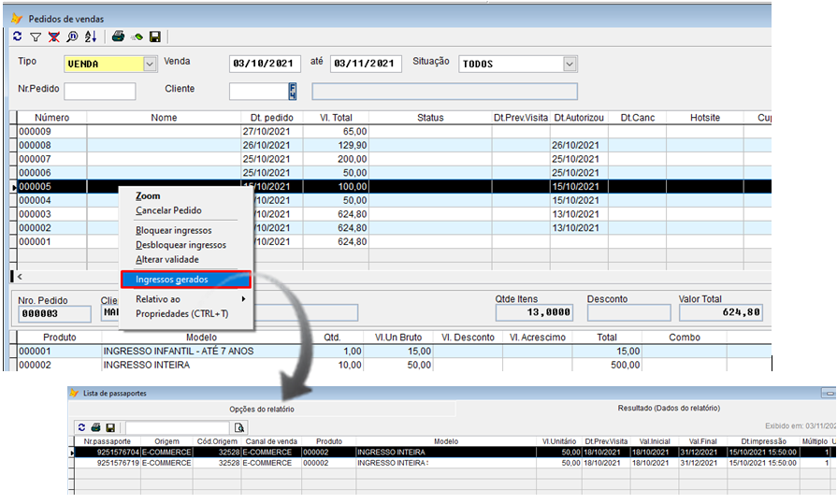Image resolution: width=837 pixels, height=504 pixels.
Task: Click the sort A-Z icon
Action: pos(91,37)
